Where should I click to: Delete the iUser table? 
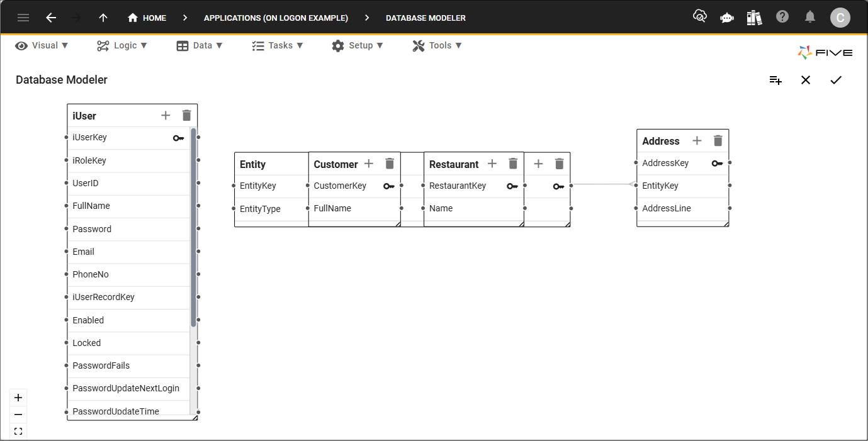[x=186, y=115]
